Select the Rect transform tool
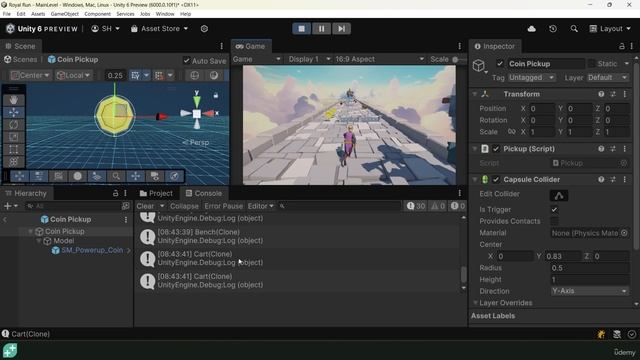 13,149
